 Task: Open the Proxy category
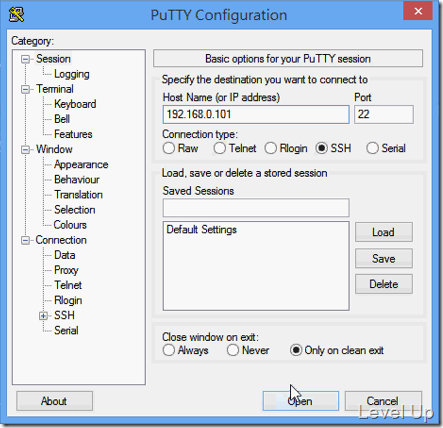coord(66,270)
